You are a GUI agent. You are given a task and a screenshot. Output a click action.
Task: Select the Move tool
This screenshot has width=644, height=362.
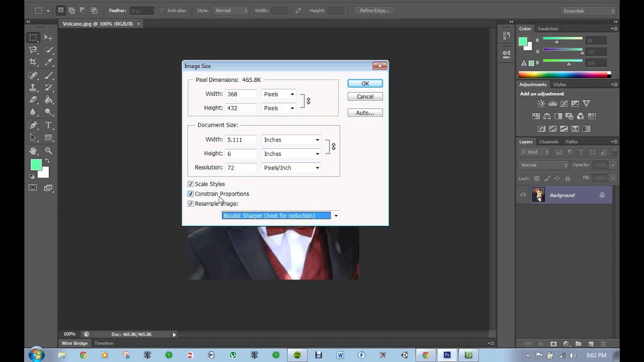tap(49, 37)
